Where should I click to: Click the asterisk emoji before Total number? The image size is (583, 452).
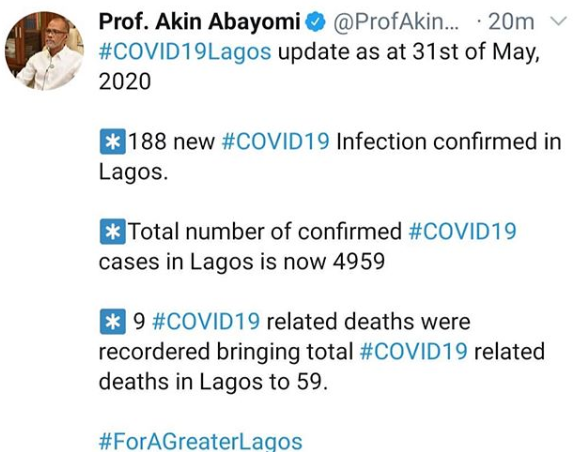click(112, 232)
